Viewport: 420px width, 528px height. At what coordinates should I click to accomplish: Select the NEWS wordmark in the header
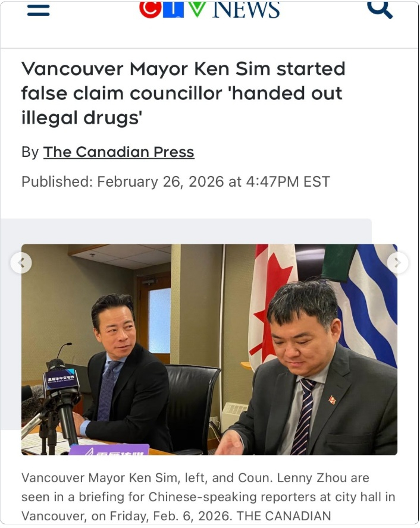(246, 10)
